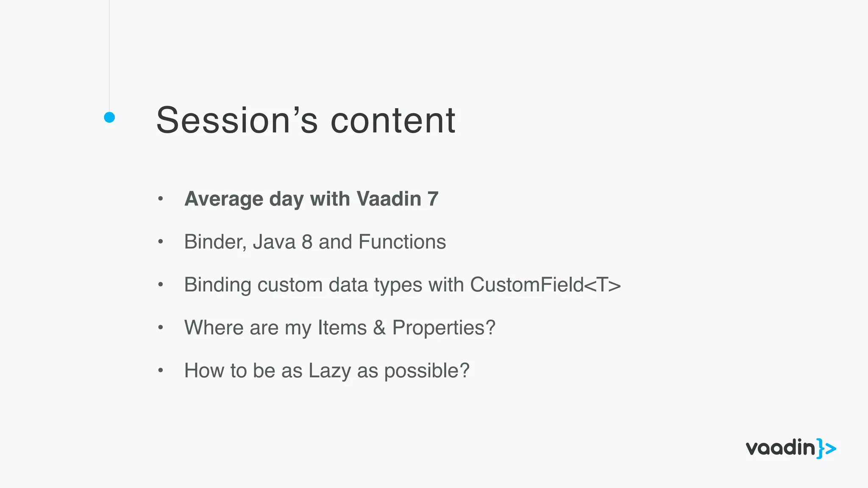Select the Session's content title
Image resolution: width=868 pixels, height=488 pixels.
[305, 120]
